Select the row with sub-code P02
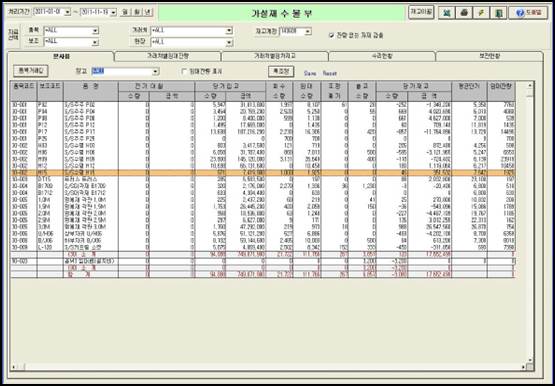The width and height of the screenshot is (555, 386). pyautogui.click(x=263, y=105)
